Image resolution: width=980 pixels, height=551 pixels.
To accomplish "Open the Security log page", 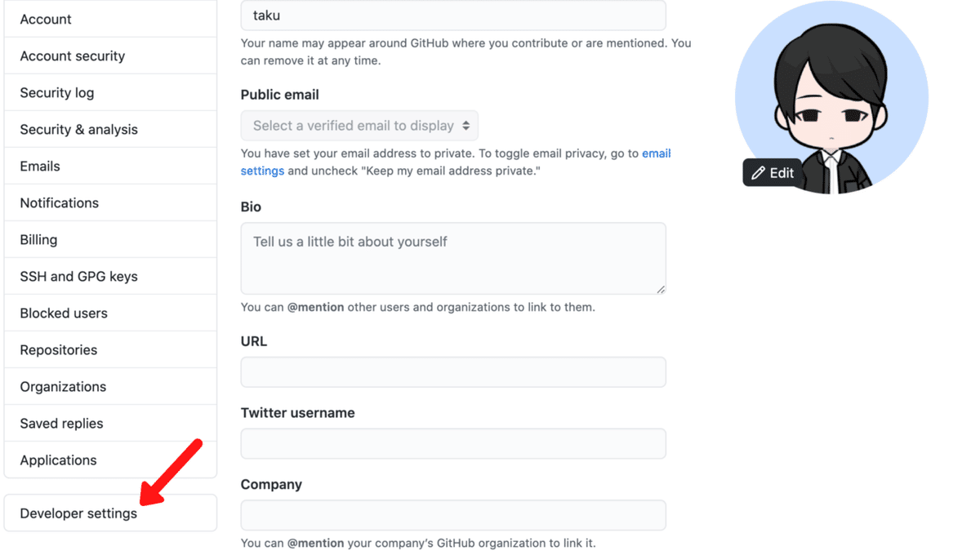I will tap(57, 92).
